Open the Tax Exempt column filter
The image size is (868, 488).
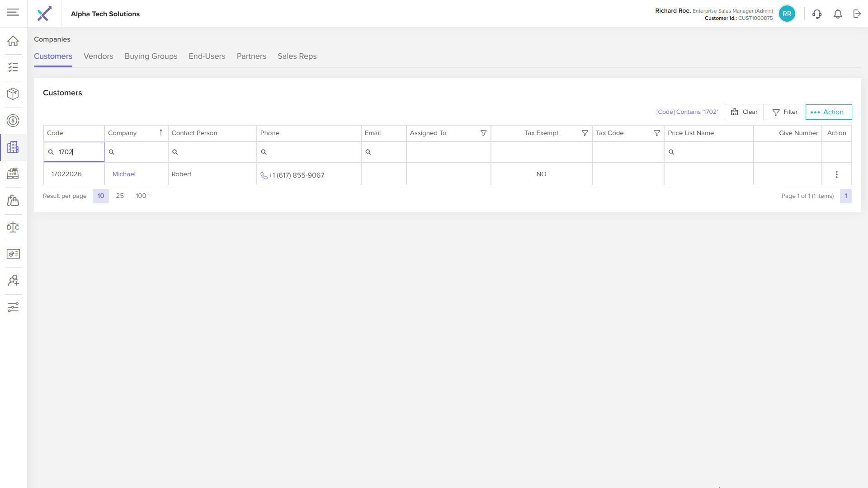pos(585,133)
